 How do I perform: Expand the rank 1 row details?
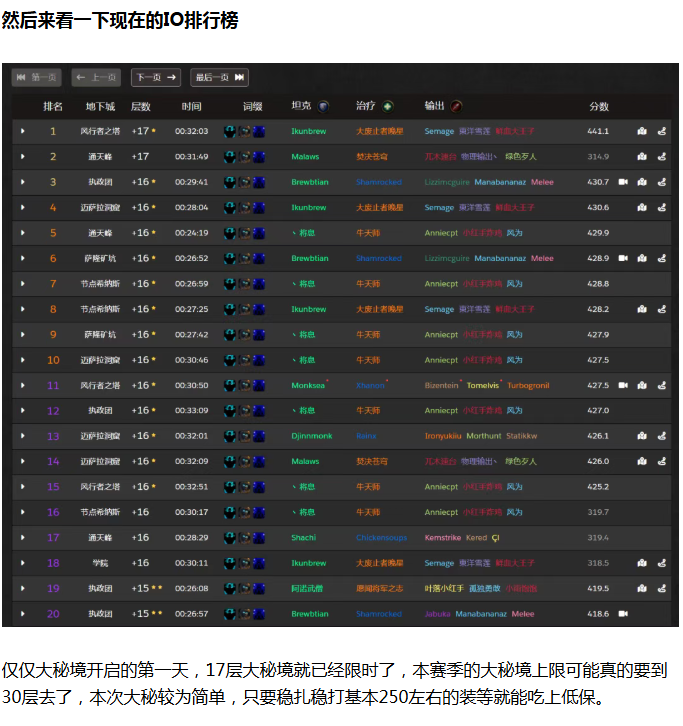coord(22,131)
